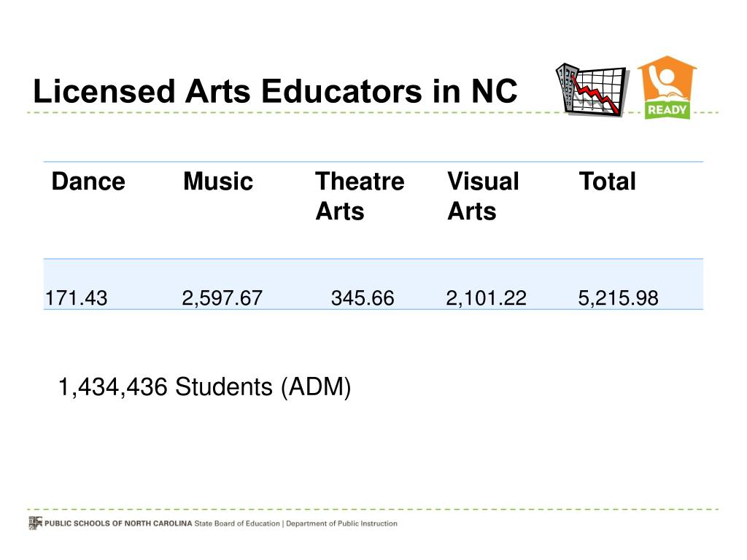Select the slide title Licensed Arts Educators in NC

(275, 91)
